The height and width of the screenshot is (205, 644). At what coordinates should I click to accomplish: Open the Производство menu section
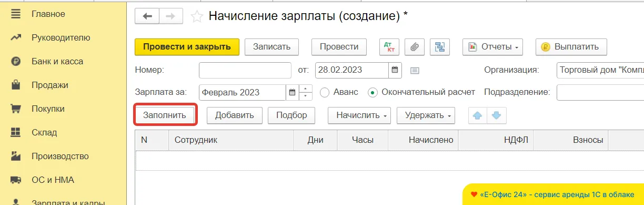(60, 157)
